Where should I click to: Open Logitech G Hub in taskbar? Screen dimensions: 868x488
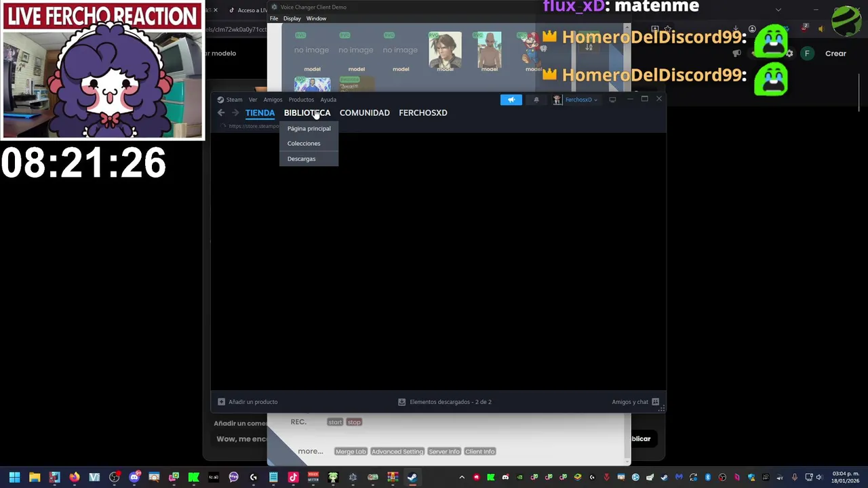[253, 477]
